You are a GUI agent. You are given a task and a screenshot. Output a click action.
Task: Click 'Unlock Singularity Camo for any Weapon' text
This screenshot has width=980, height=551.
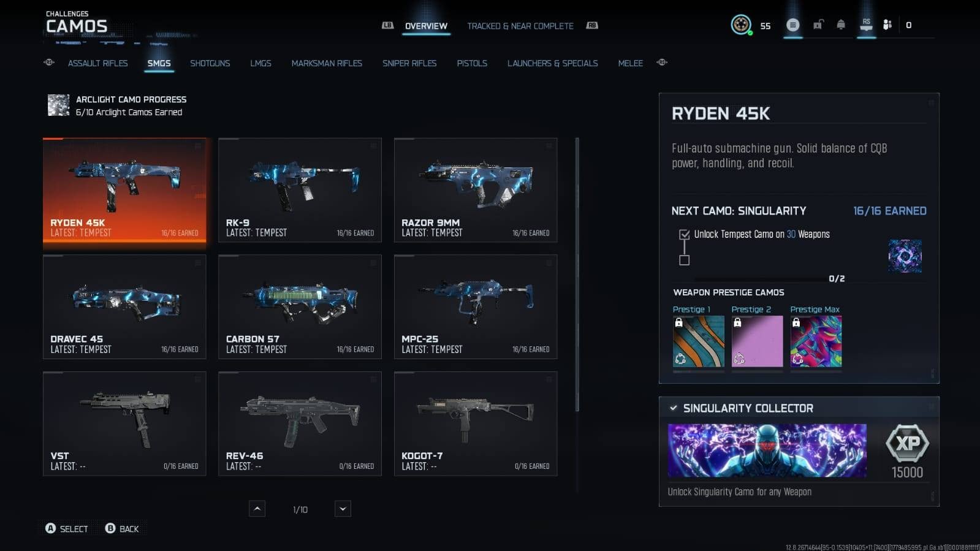point(740,492)
